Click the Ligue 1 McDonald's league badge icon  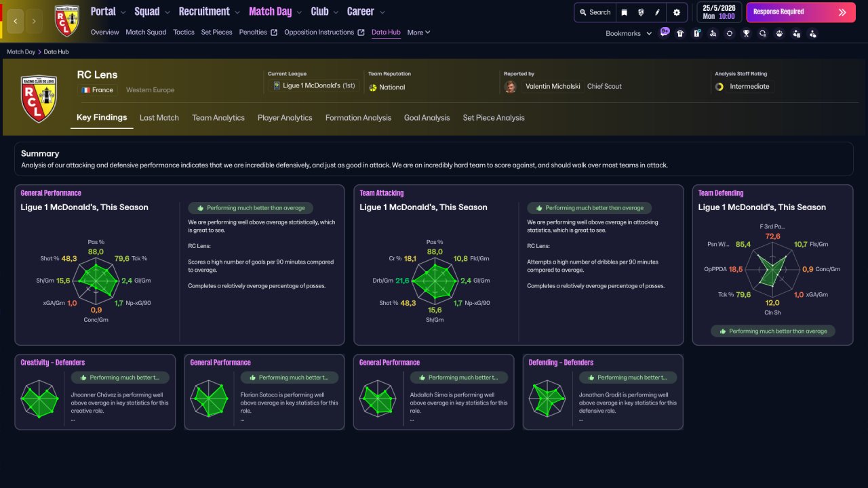[x=277, y=86]
